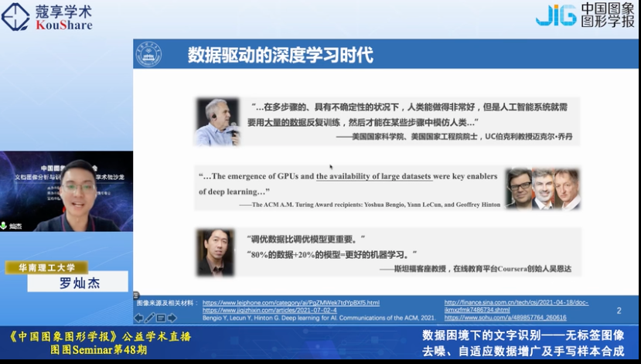
Task: Click the 华南理工大学 affiliation banner
Action: [46, 267]
